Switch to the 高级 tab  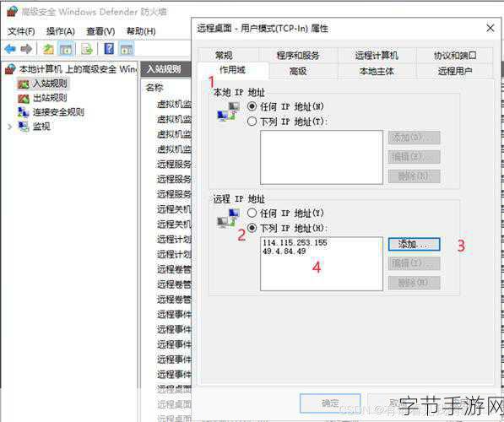[298, 71]
